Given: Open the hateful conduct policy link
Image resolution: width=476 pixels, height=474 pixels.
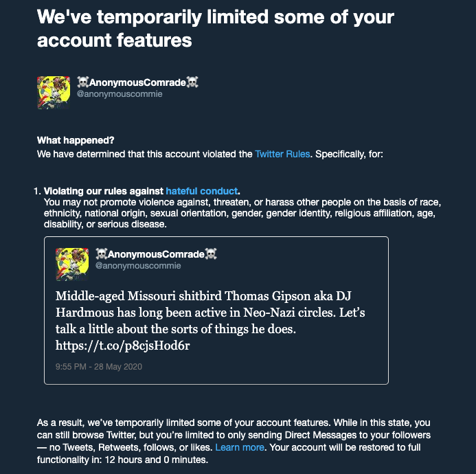Looking at the screenshot, I should click(x=201, y=191).
